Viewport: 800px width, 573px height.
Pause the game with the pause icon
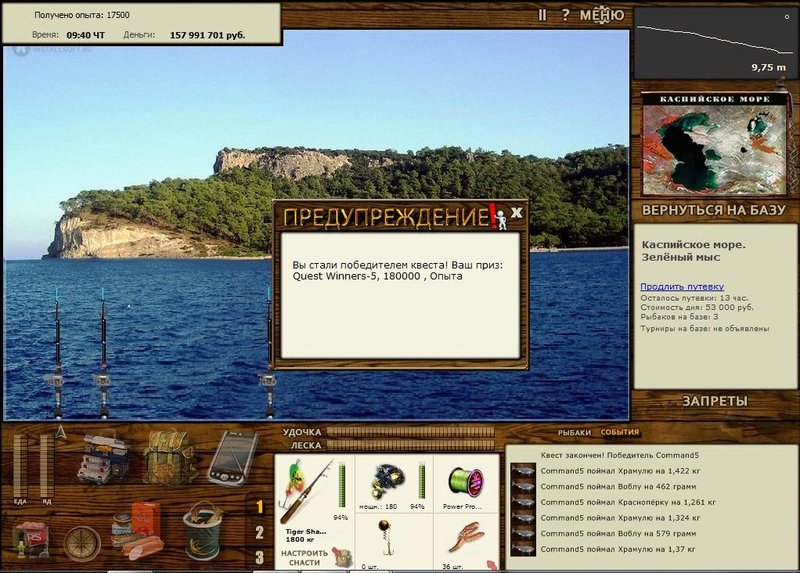point(542,15)
